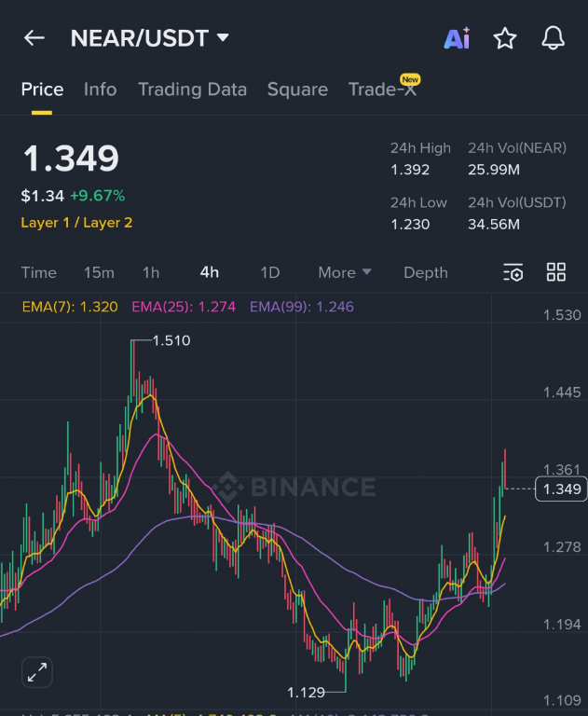Open the NEAR/USDT pair selector dropdown
Screen dimensions: 588x716
click(150, 38)
